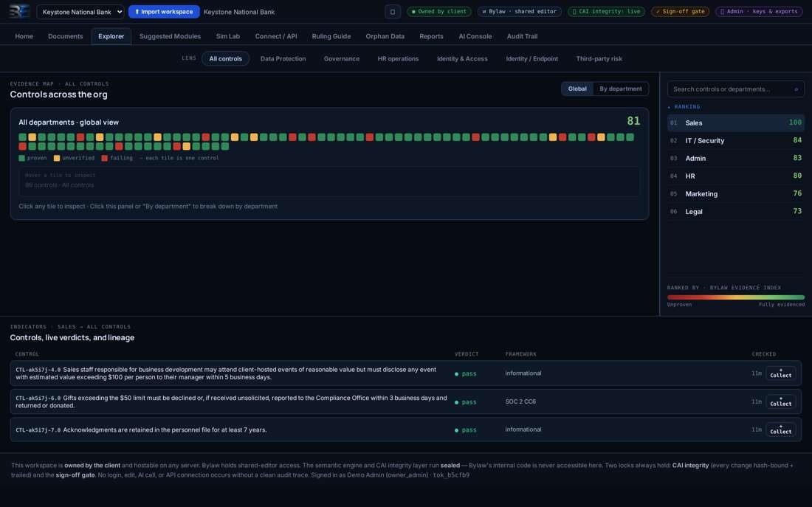
Task: Click the green pass dot on CTL-ak5i7j-6.0 row
Action: (x=456, y=402)
